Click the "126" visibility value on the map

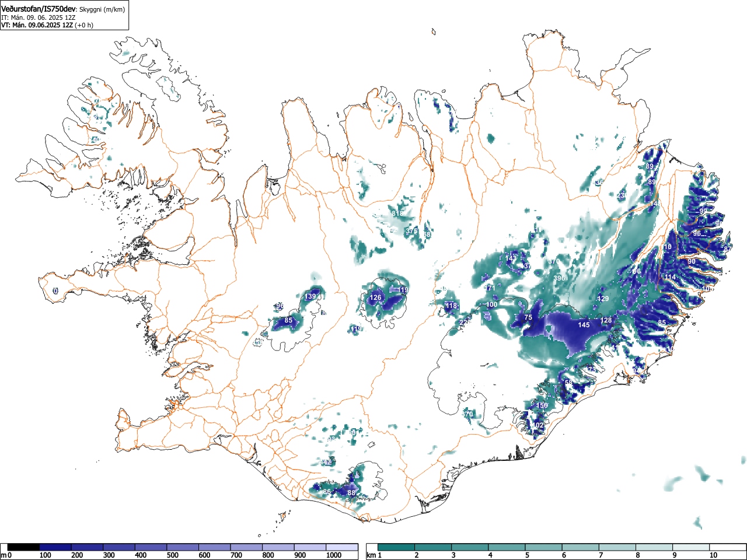tap(375, 298)
